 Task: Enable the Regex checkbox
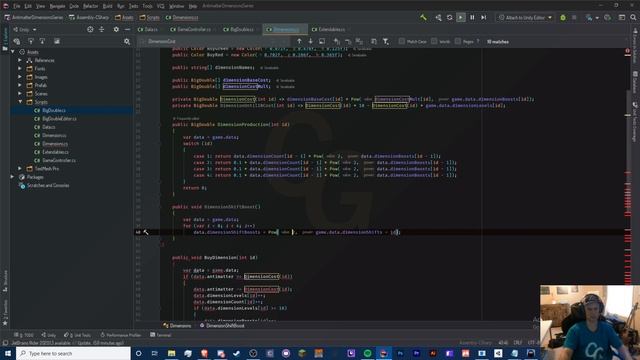(458, 41)
